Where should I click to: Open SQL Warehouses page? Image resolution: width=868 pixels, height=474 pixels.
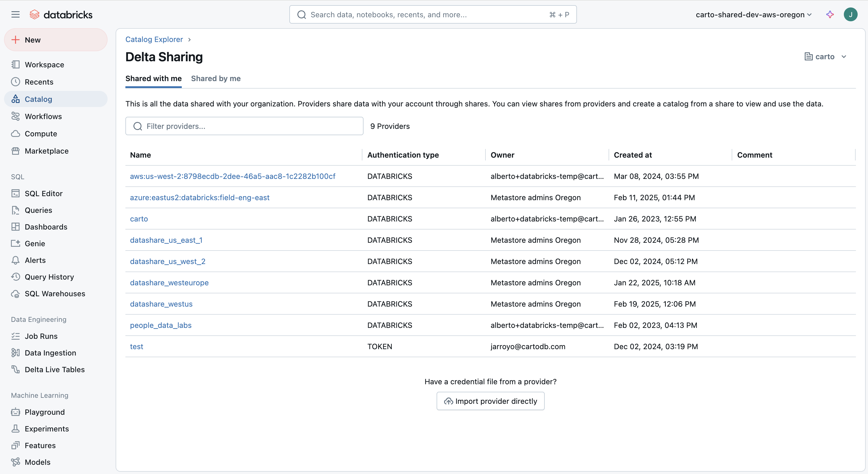(55, 293)
